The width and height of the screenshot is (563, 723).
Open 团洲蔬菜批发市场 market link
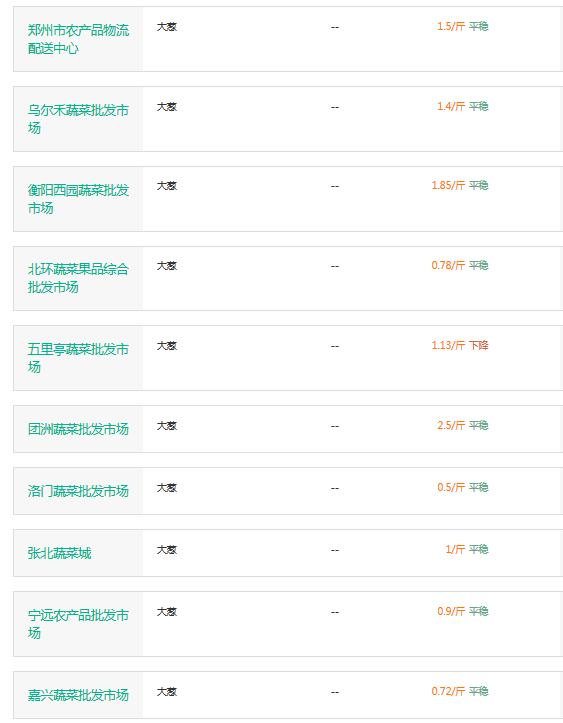tap(78, 429)
